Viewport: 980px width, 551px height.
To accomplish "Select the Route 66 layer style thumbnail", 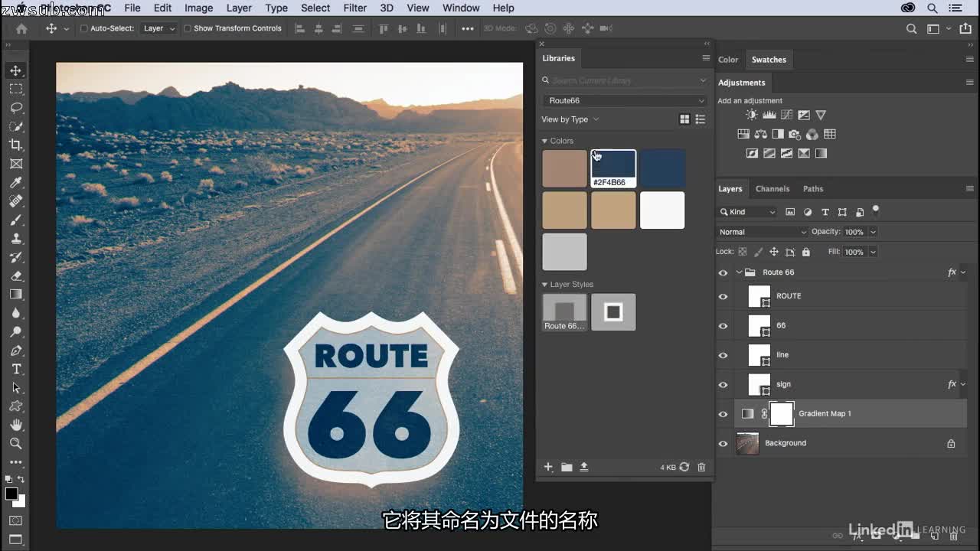I will [x=564, y=312].
